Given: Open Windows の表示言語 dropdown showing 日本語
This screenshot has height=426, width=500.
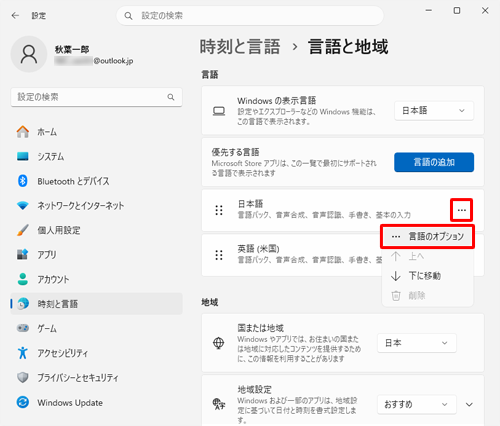Looking at the screenshot, I should [x=434, y=111].
